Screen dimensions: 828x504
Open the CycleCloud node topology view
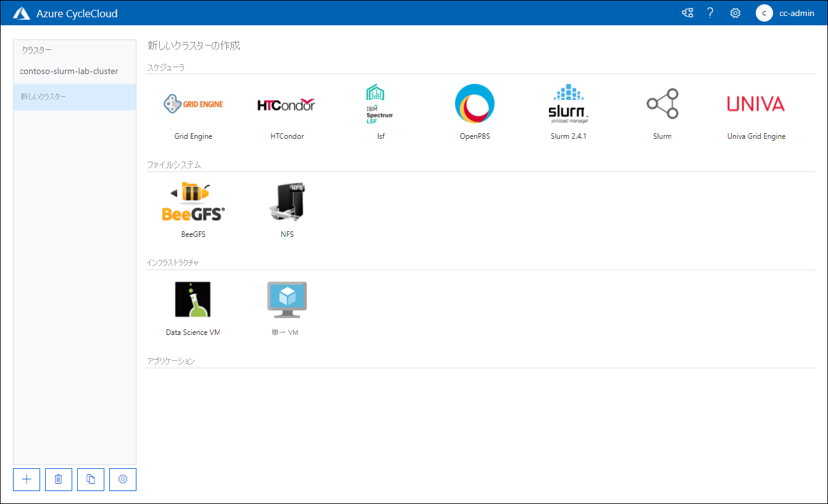687,12
